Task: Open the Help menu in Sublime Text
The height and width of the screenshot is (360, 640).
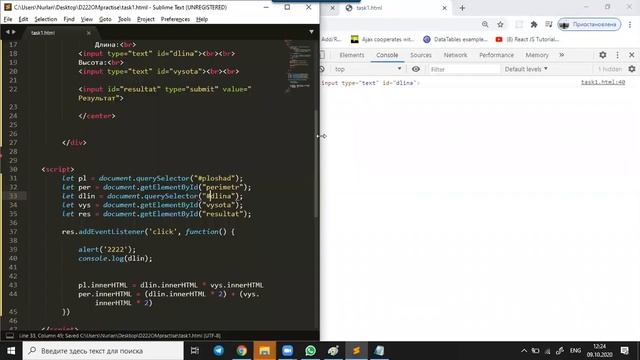Action: coord(202,19)
